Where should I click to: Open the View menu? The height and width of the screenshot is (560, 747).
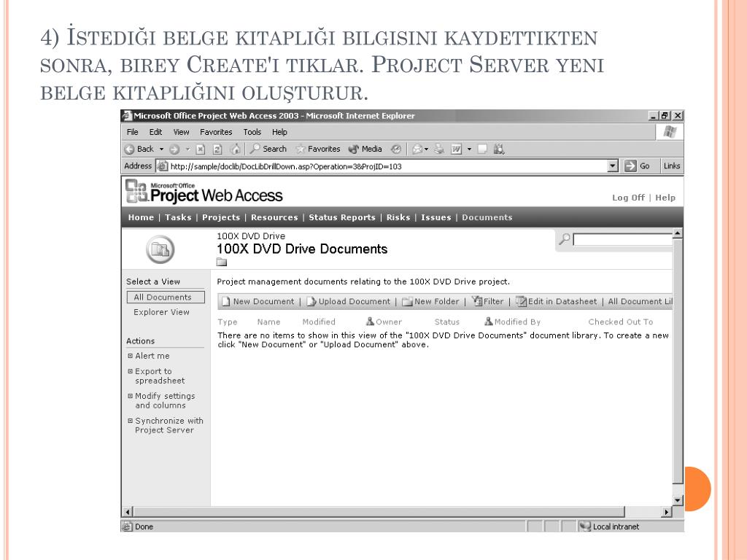pyautogui.click(x=181, y=132)
